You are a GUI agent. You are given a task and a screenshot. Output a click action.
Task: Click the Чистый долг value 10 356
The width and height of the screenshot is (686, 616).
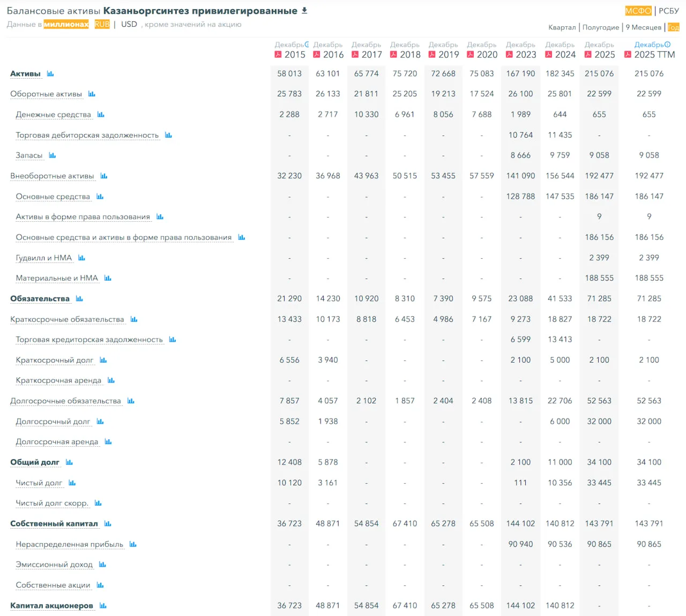[x=560, y=483]
